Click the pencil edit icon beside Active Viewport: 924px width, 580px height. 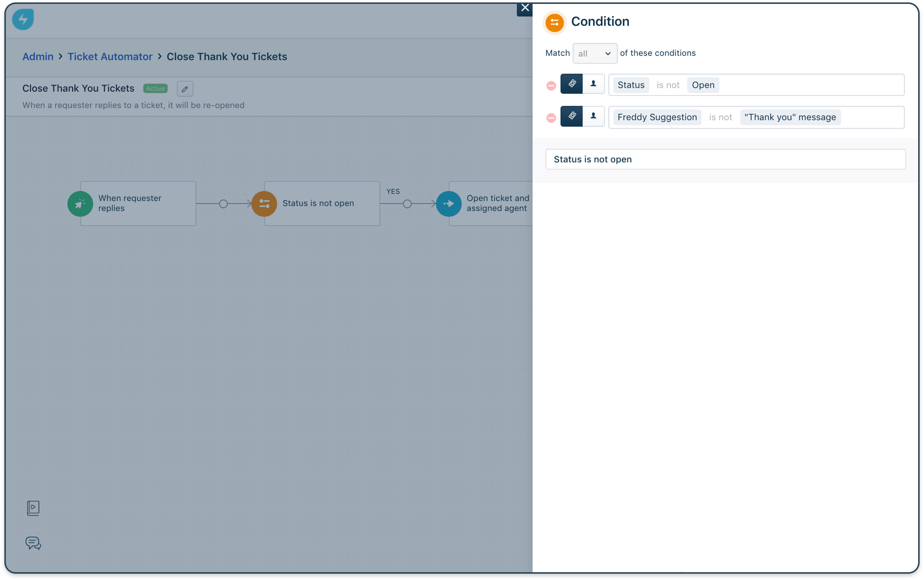tap(185, 89)
